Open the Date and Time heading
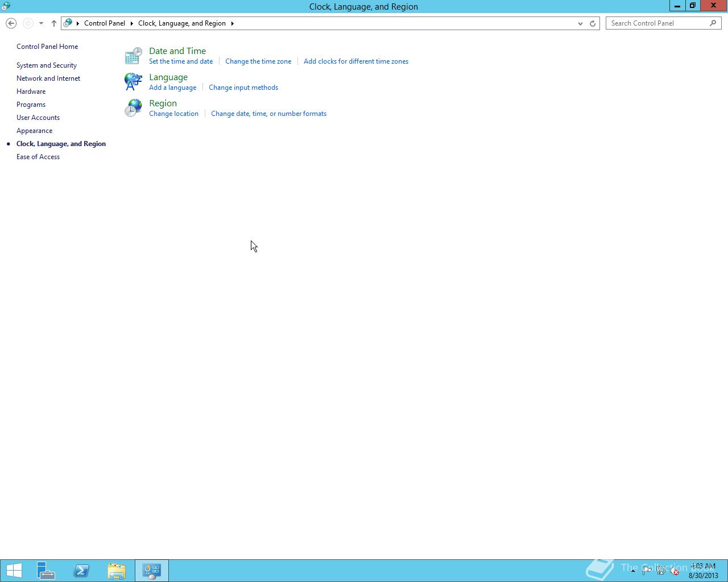 177,51
